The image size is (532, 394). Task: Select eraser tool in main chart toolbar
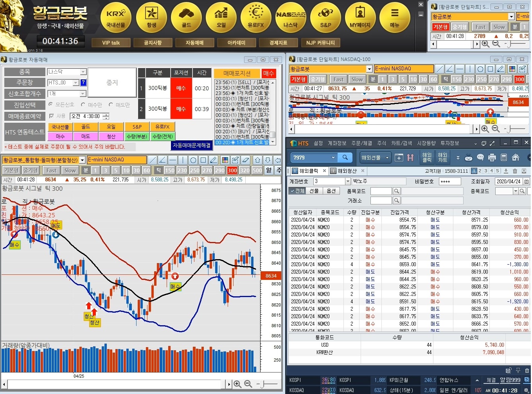(x=245, y=160)
